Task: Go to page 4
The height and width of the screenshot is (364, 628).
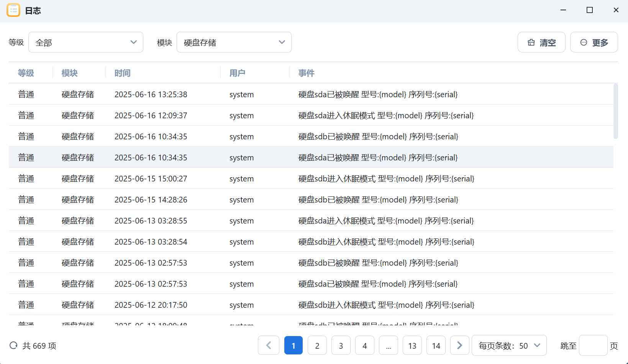Action: click(x=365, y=346)
